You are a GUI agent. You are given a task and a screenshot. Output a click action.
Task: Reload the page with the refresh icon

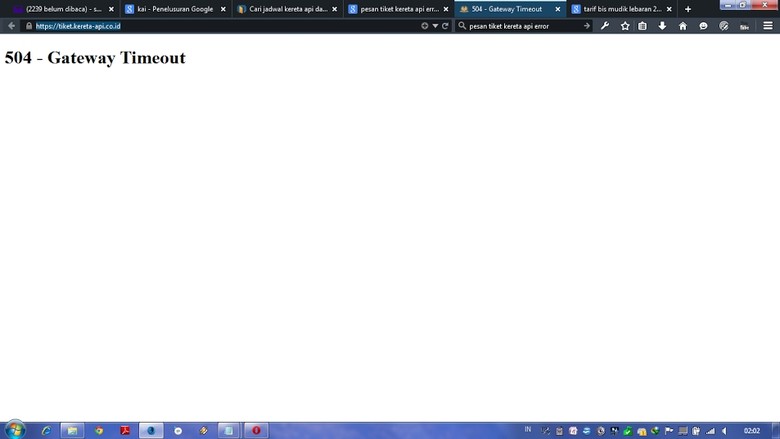click(445, 26)
